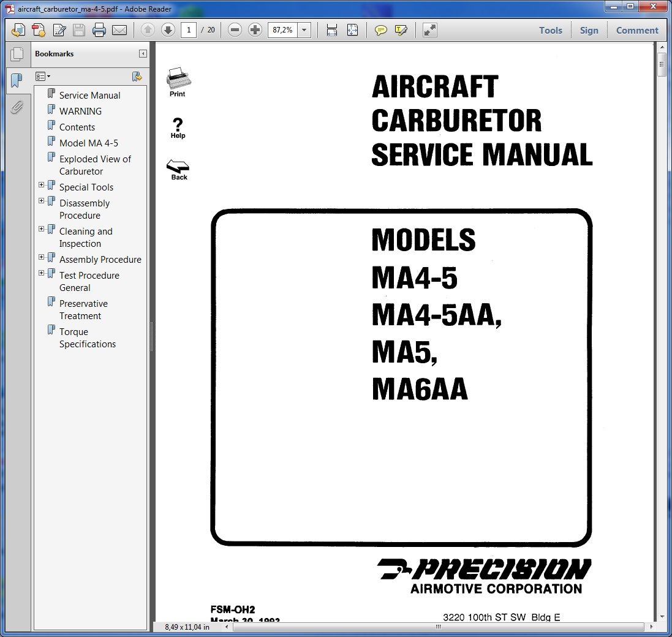Click the scroll up arrow
Image resolution: width=672 pixels, height=637 pixels.
click(662, 47)
